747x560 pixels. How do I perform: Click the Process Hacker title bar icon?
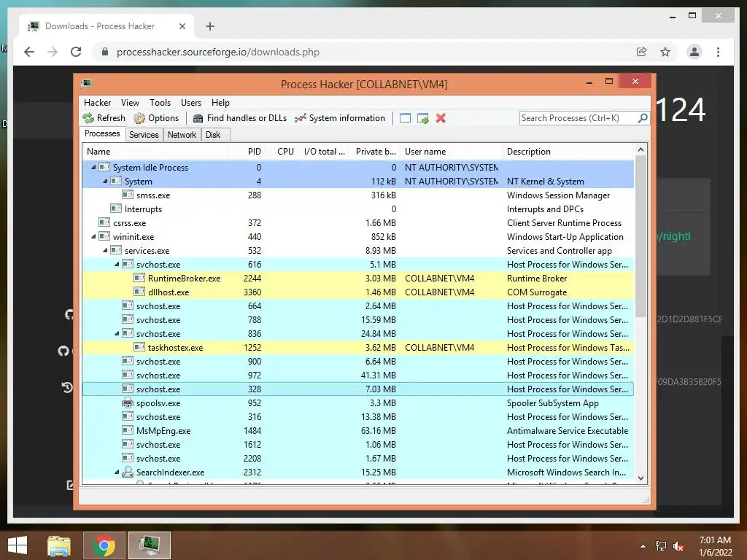click(x=86, y=84)
